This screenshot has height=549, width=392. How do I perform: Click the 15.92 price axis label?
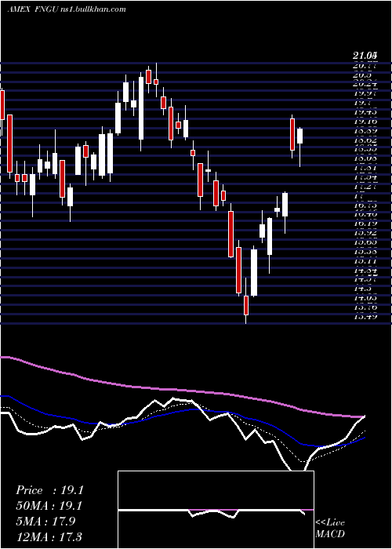(x=365, y=233)
